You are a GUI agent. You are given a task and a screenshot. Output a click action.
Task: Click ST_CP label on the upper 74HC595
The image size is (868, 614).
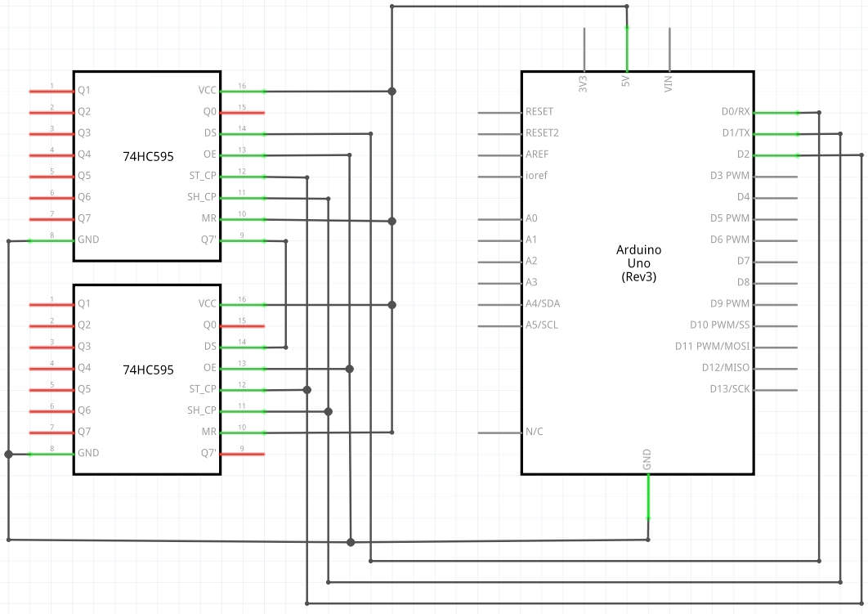(x=203, y=176)
